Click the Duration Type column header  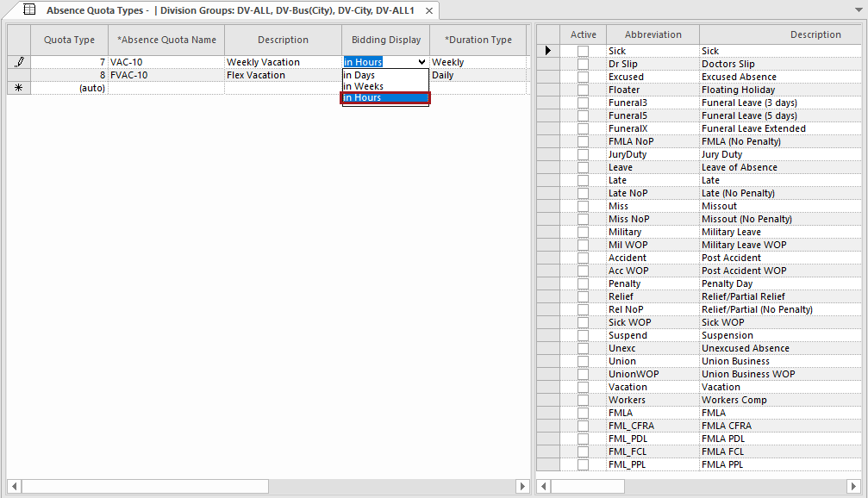click(478, 39)
